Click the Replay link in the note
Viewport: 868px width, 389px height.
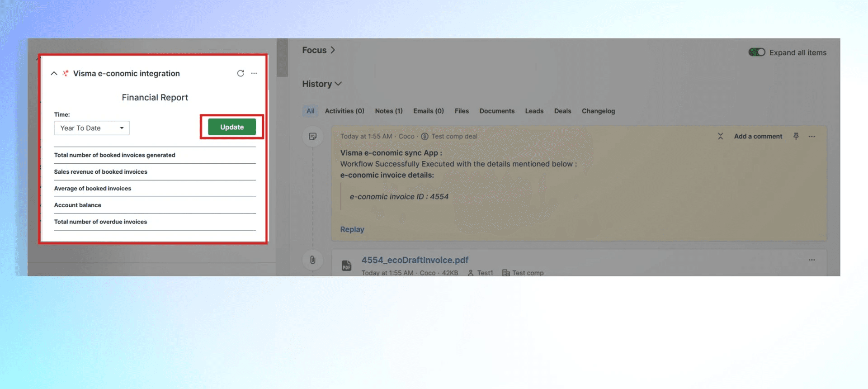pyautogui.click(x=352, y=229)
